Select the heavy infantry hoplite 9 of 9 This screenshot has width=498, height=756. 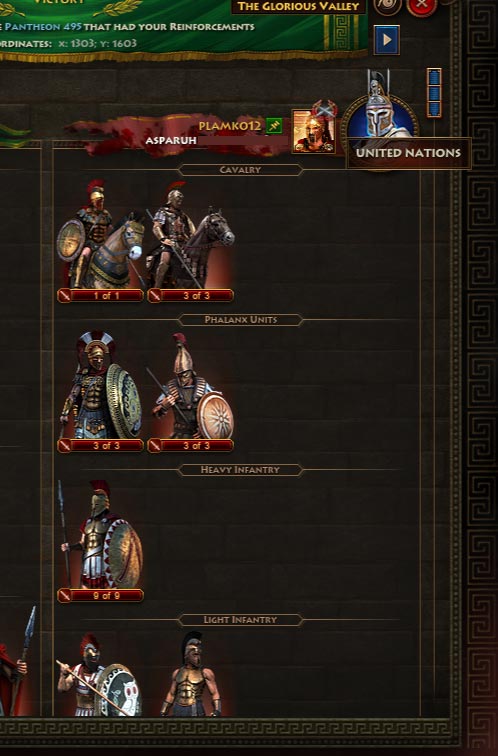tap(100, 541)
